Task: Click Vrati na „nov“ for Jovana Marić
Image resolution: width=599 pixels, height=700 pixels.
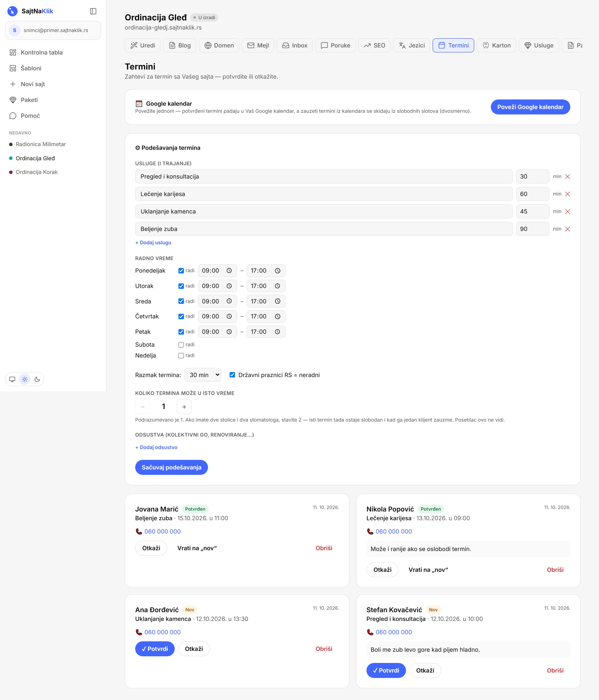Action: point(197,548)
